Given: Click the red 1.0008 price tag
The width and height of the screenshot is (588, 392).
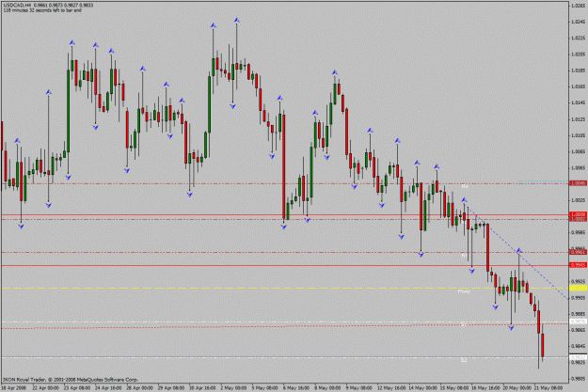Looking at the screenshot, I should click(x=579, y=214).
